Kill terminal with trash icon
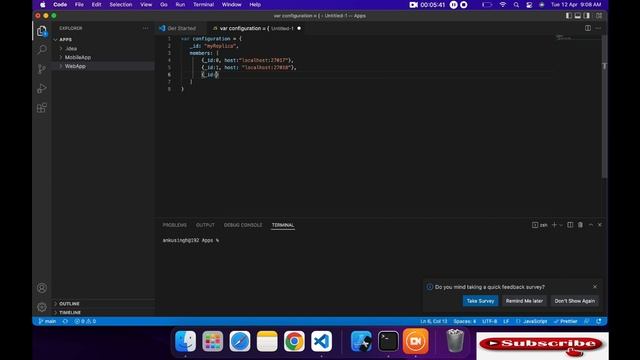Image resolution: width=640 pixels, height=360 pixels. pyautogui.click(x=580, y=225)
